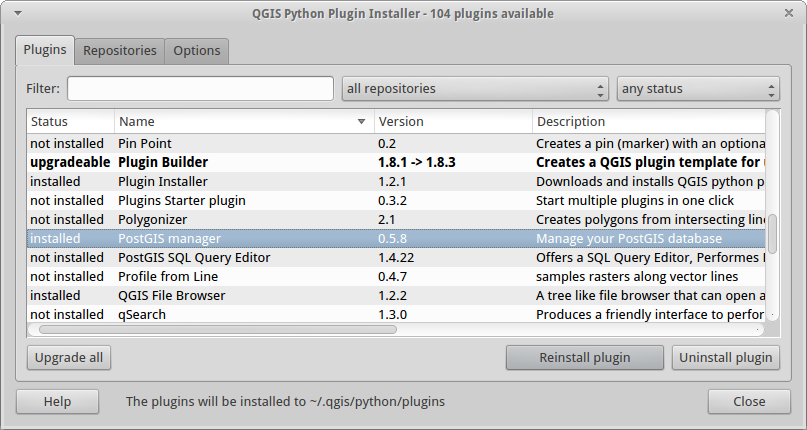Viewport: 807px width, 430px height.
Task: Select the Pin Point plugin row
Action: click(x=396, y=143)
